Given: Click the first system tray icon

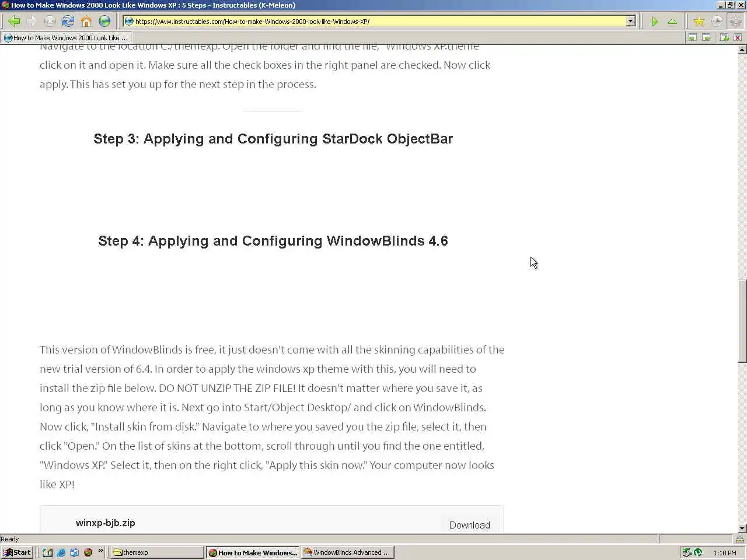Looking at the screenshot, I should tap(687, 552).
